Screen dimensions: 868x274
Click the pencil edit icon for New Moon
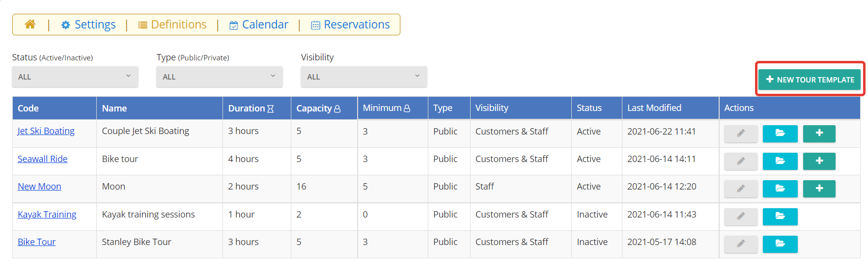(741, 189)
